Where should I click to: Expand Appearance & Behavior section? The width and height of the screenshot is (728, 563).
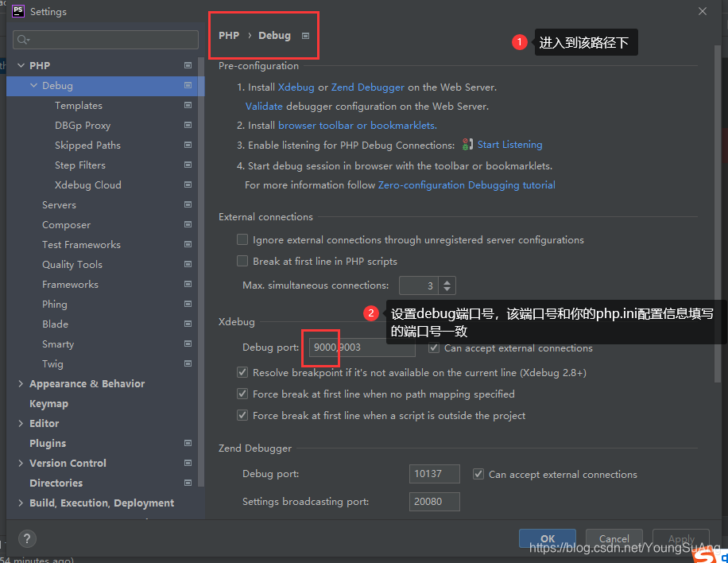point(21,384)
